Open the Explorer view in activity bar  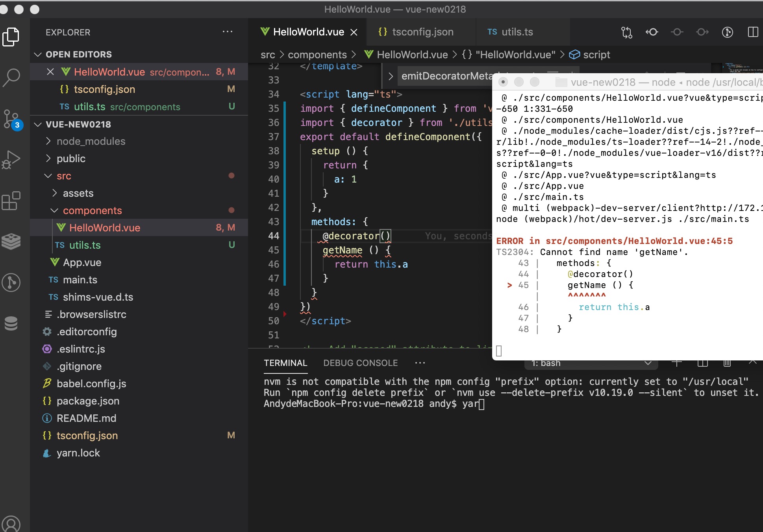(11, 37)
